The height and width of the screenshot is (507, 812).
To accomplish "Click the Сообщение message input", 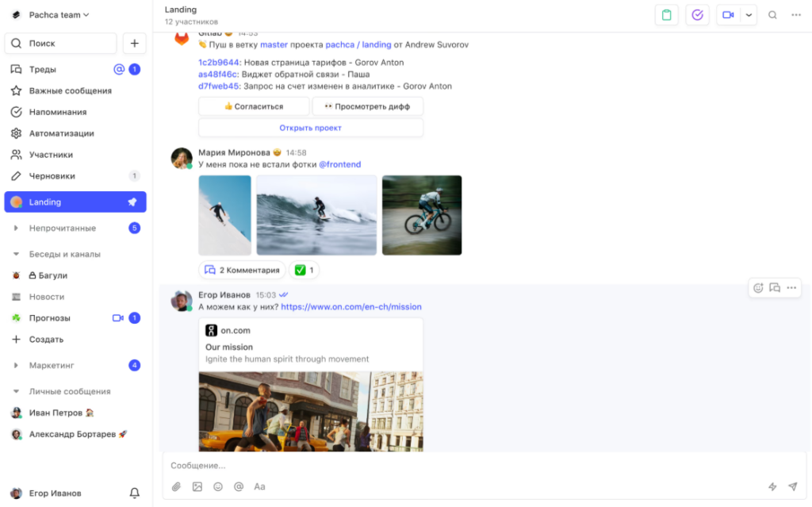I will (x=485, y=466).
